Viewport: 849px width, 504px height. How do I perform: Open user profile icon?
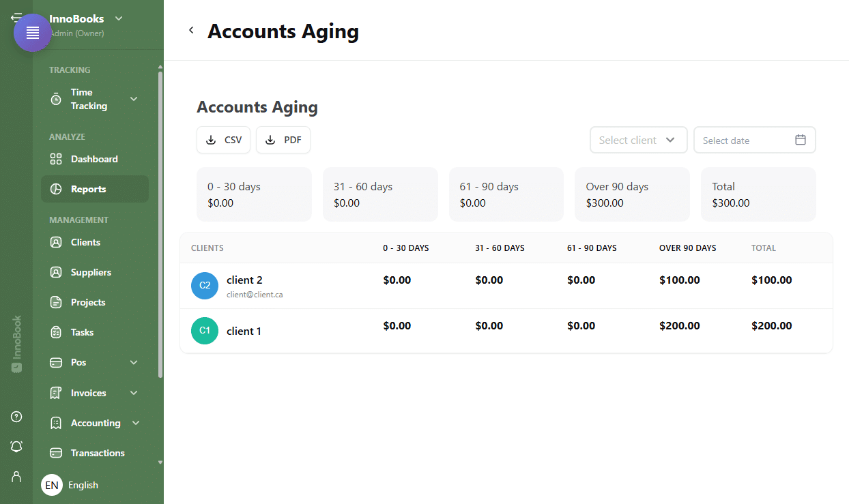(16, 476)
